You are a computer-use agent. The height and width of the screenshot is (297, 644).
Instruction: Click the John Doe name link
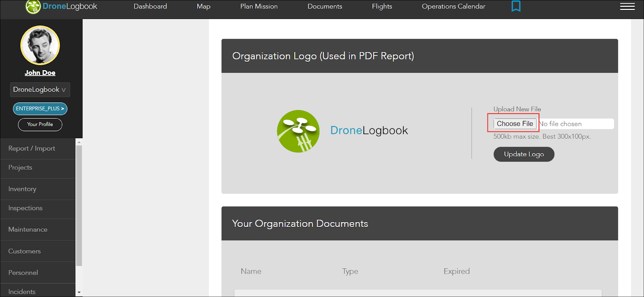[x=40, y=73]
